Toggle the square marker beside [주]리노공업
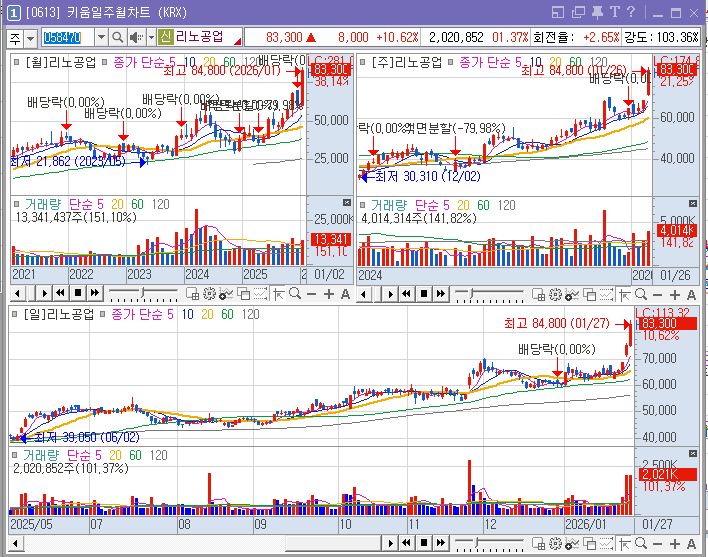This screenshot has height=557, width=708. click(363, 62)
